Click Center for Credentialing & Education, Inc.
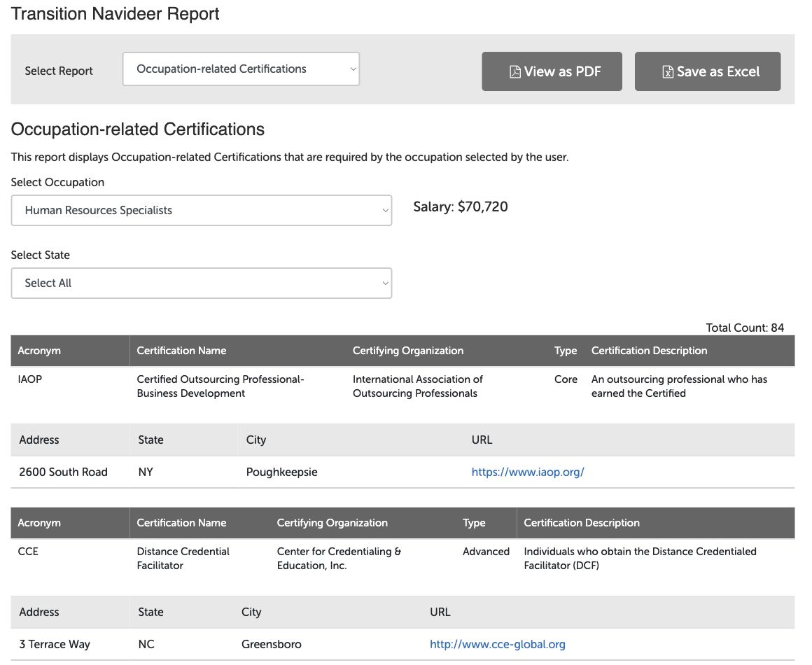 [x=339, y=559]
